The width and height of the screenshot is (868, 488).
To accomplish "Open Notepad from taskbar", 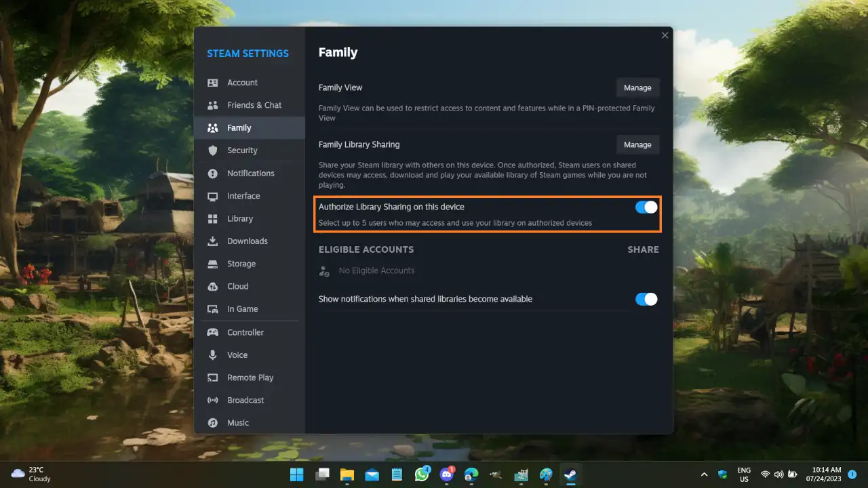I will click(x=397, y=474).
